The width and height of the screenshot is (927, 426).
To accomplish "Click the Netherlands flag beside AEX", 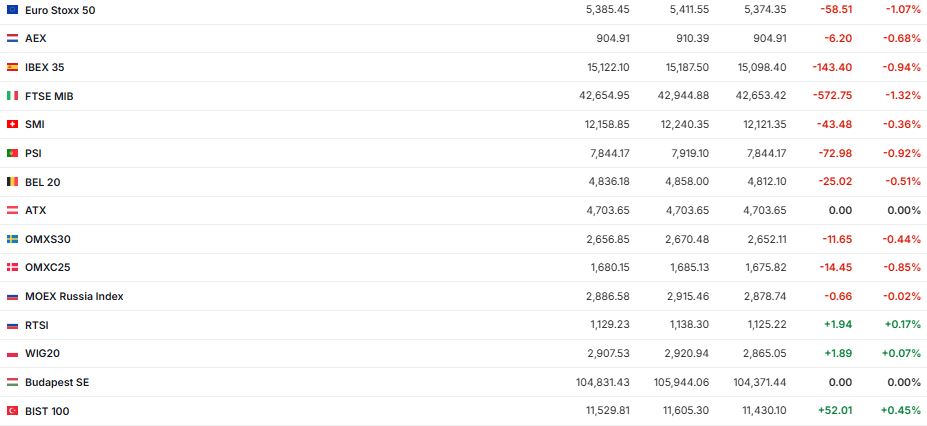I will click(12, 38).
